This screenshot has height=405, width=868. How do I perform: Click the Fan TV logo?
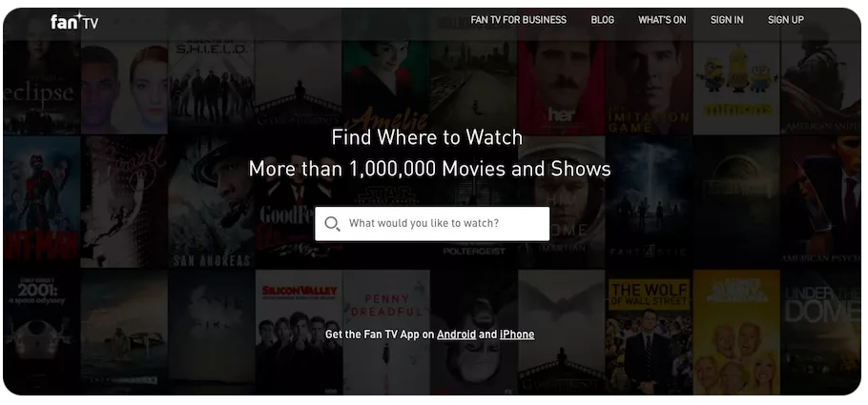coord(73,20)
